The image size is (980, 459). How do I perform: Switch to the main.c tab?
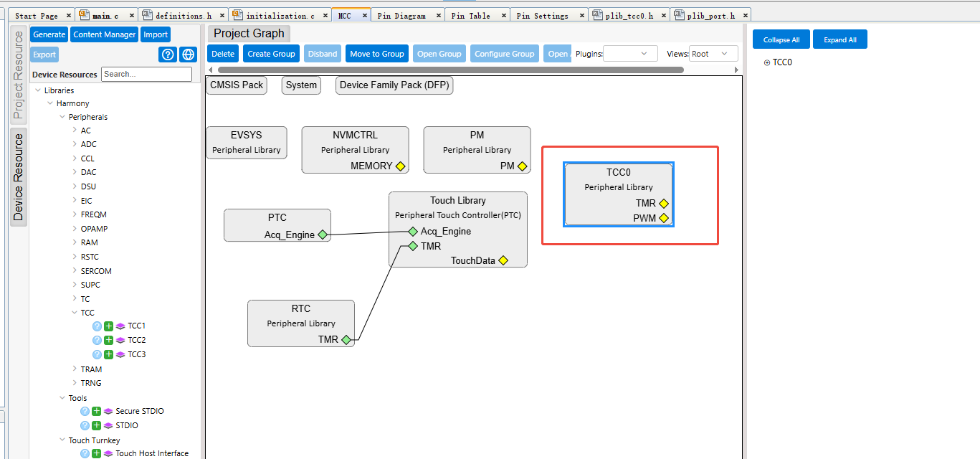(x=105, y=15)
